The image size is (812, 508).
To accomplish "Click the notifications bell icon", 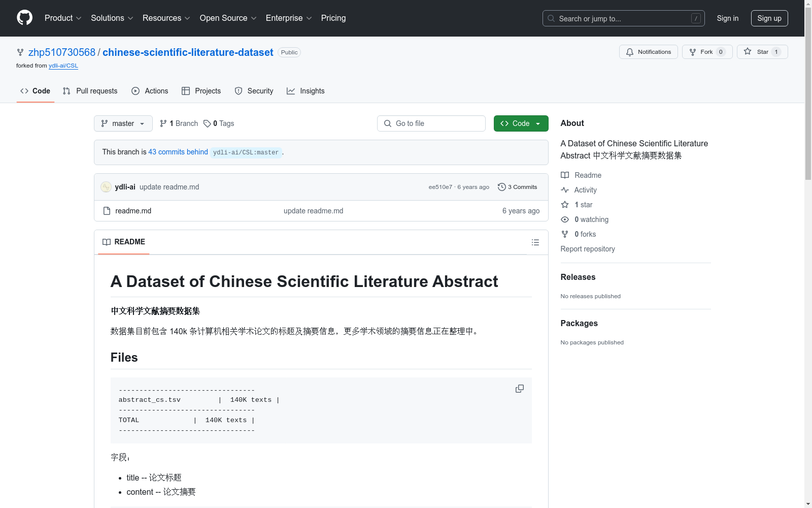I will click(x=630, y=52).
